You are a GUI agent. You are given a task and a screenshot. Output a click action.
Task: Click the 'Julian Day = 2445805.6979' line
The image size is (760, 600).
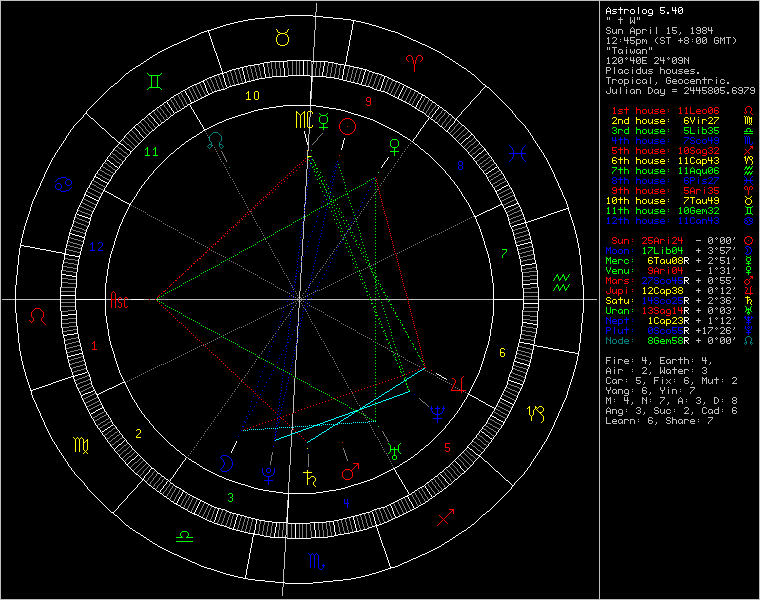680,91
